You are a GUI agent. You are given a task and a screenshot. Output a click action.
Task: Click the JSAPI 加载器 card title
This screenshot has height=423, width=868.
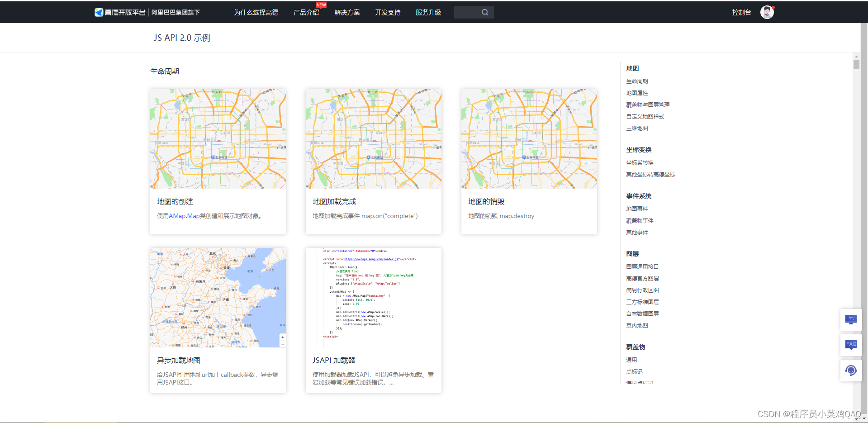334,360
